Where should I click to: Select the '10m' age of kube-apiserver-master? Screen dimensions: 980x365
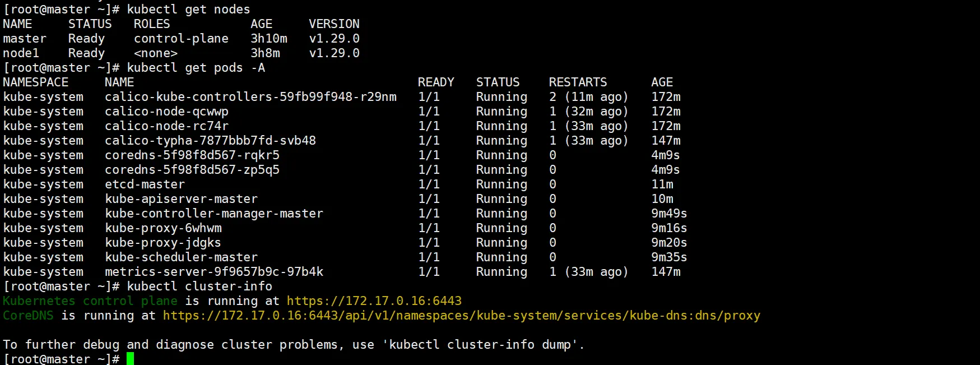(662, 199)
